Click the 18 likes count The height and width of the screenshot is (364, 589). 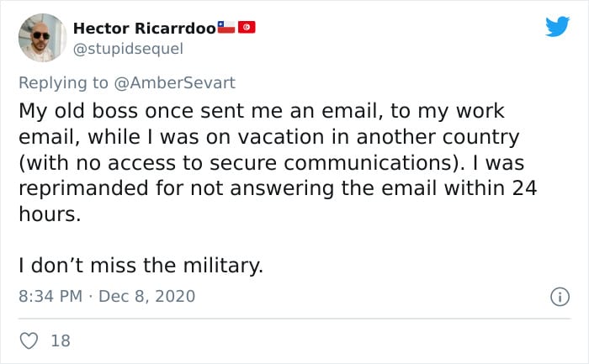click(x=61, y=340)
